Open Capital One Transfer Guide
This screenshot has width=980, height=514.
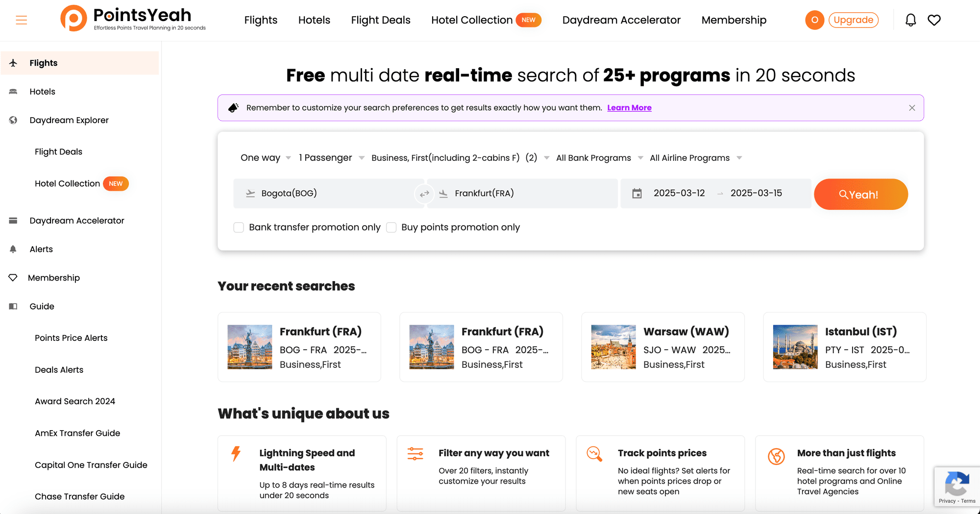point(91,465)
